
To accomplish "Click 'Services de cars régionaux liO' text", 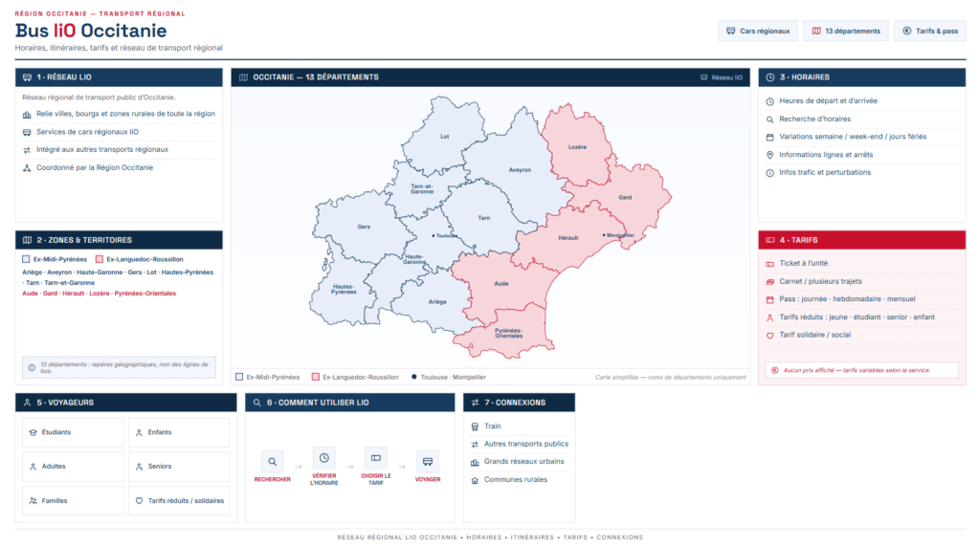I will pyautogui.click(x=87, y=132).
